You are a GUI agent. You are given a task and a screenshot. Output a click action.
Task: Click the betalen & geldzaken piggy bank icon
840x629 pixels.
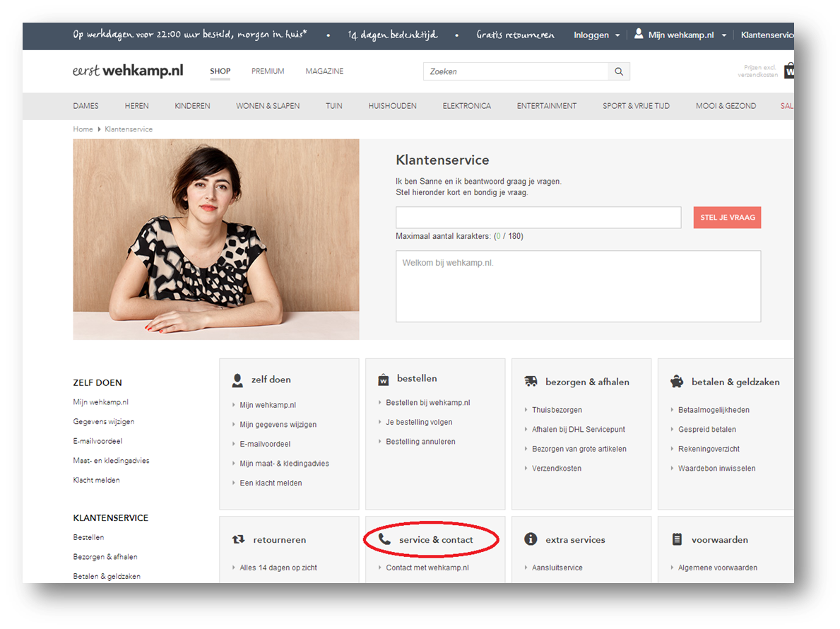pyautogui.click(x=677, y=382)
